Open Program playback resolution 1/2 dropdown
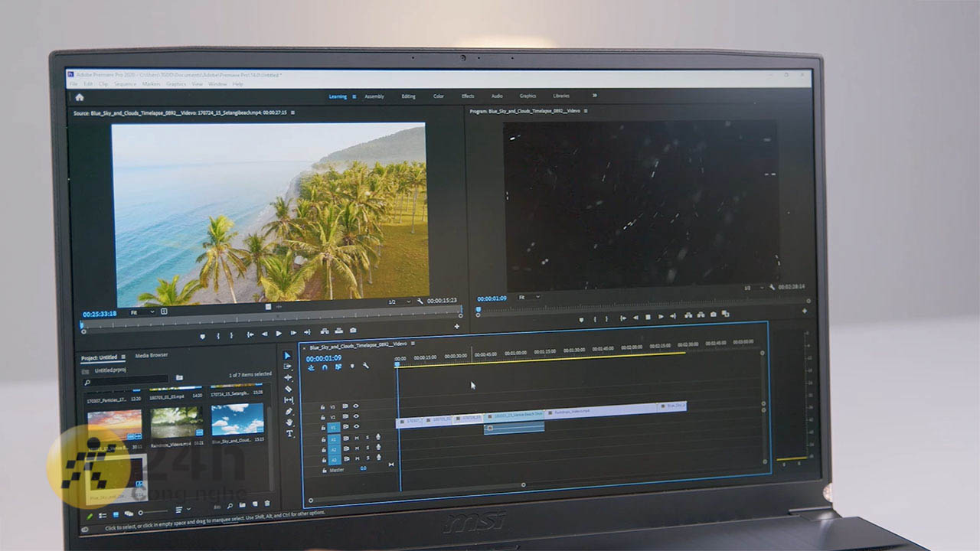The width and height of the screenshot is (980, 551). point(755,288)
